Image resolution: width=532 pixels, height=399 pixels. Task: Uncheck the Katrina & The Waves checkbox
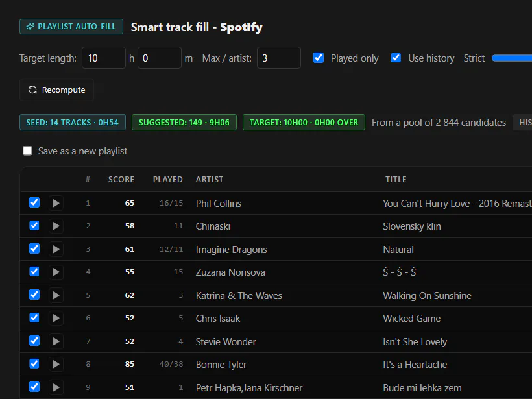click(x=34, y=295)
